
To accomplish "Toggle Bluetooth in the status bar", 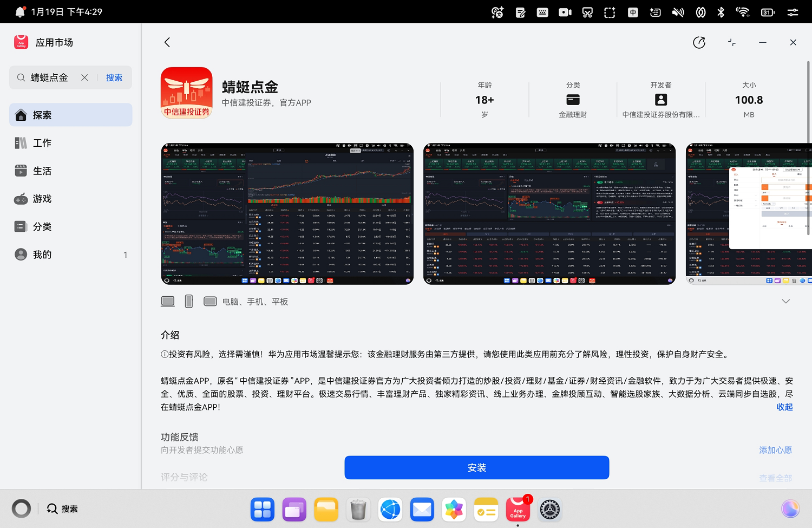I will click(x=721, y=11).
